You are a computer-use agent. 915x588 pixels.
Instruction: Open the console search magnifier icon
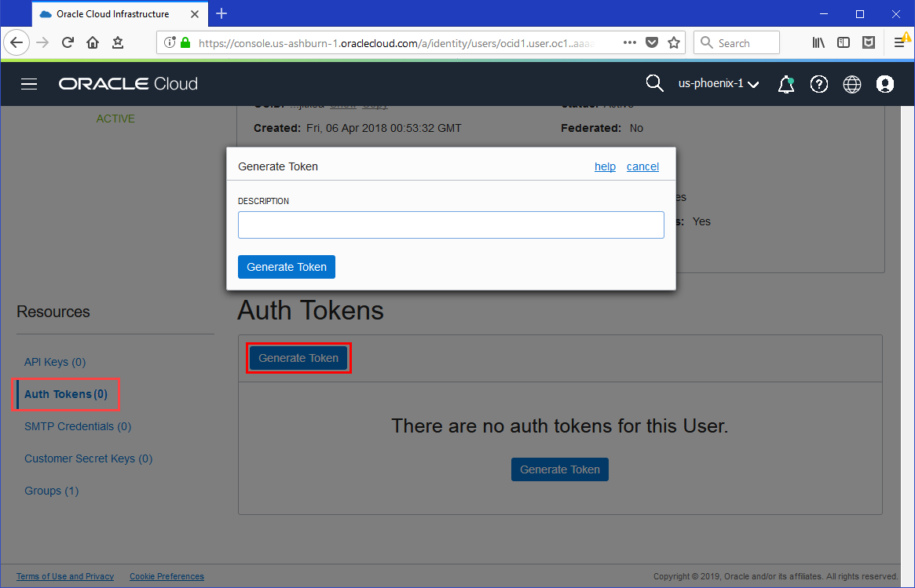pos(654,84)
